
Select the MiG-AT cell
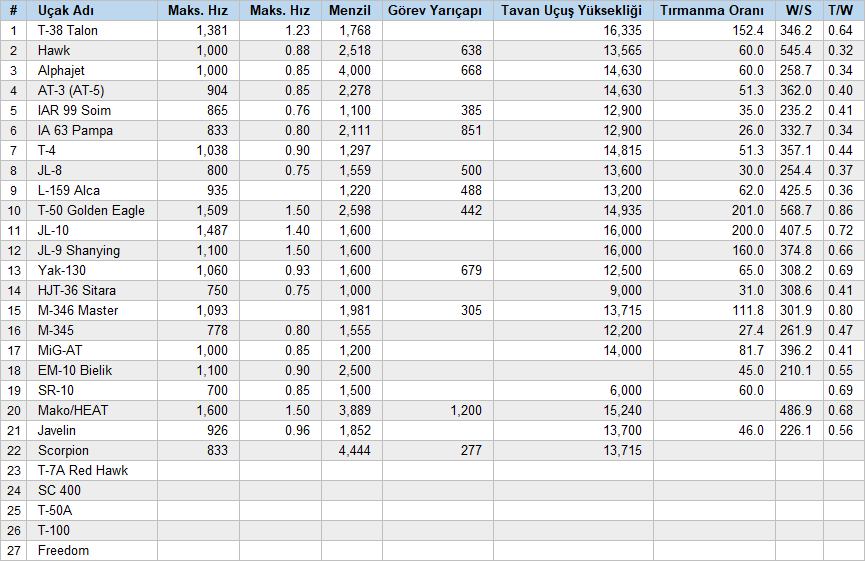click(92, 350)
